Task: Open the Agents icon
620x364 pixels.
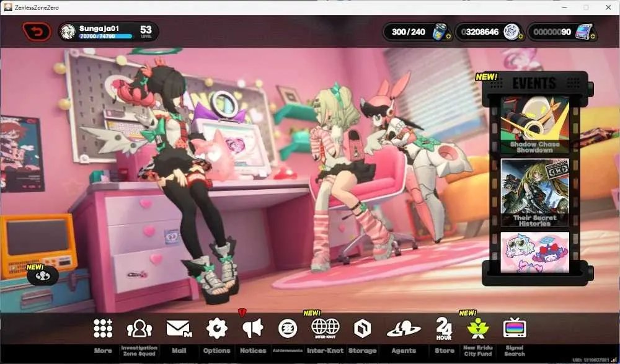Action: coord(404,329)
